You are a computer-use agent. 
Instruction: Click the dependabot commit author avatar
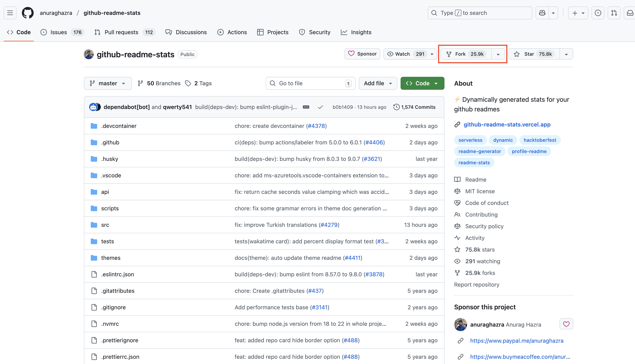point(93,107)
